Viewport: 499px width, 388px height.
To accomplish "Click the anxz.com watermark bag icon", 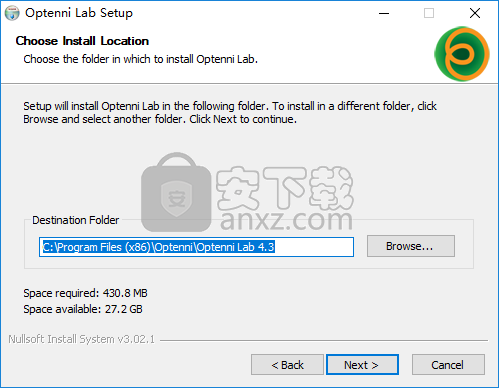I will (176, 192).
